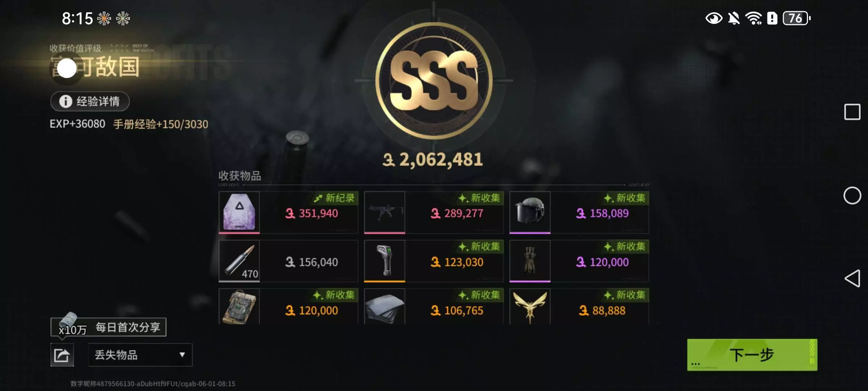
Task: Proceed with the 下一步 button
Action: point(752,355)
